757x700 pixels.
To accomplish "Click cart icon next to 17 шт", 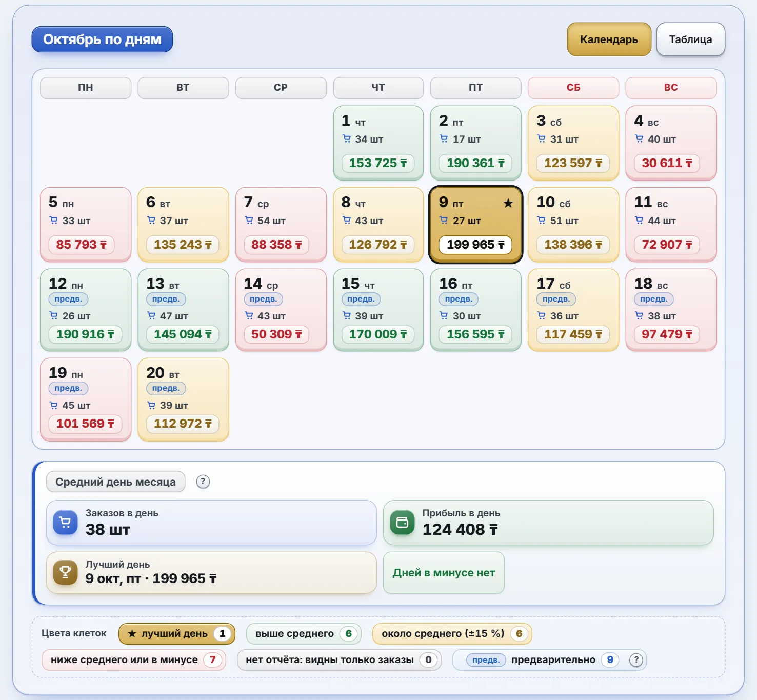I will click(444, 138).
